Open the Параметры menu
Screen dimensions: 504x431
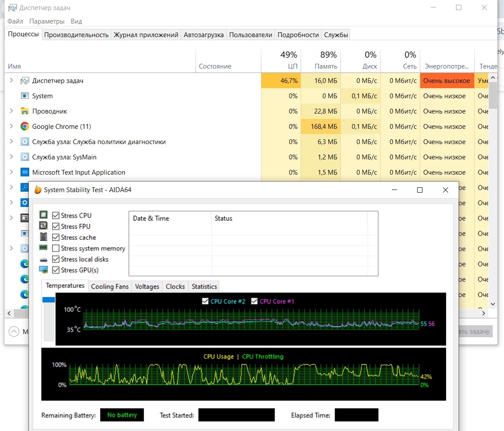[x=47, y=21]
